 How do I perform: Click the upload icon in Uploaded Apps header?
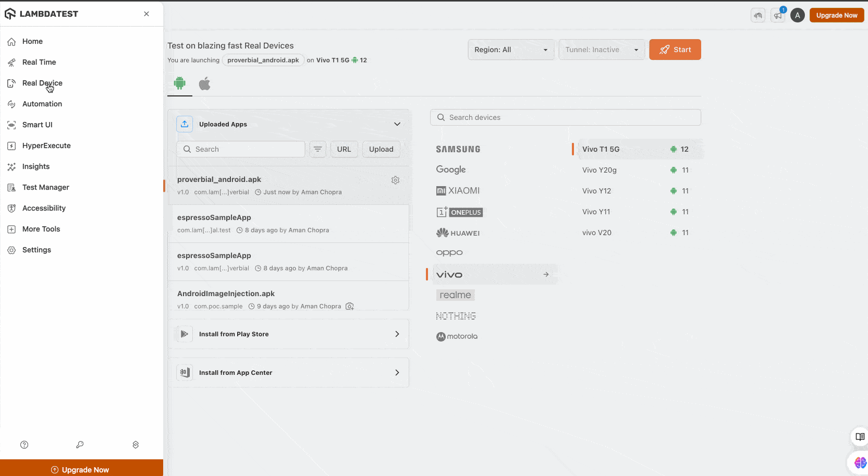coord(185,124)
